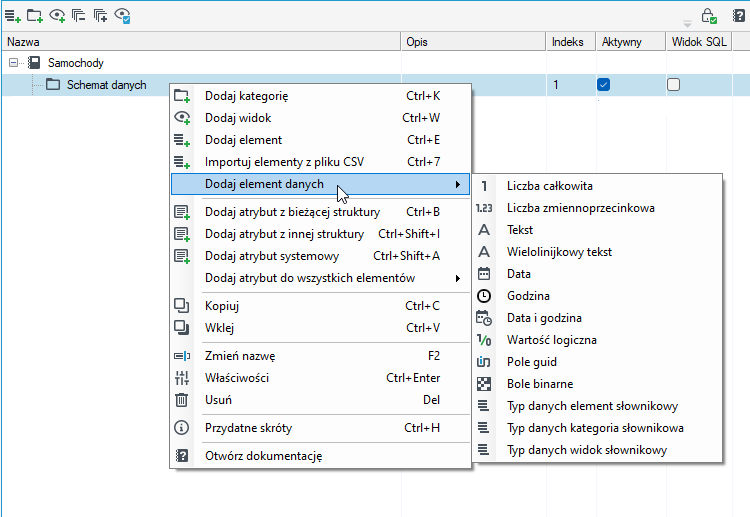Check Widok SQL checkbox for Schemat danych
This screenshot has width=750, height=517.
673,85
